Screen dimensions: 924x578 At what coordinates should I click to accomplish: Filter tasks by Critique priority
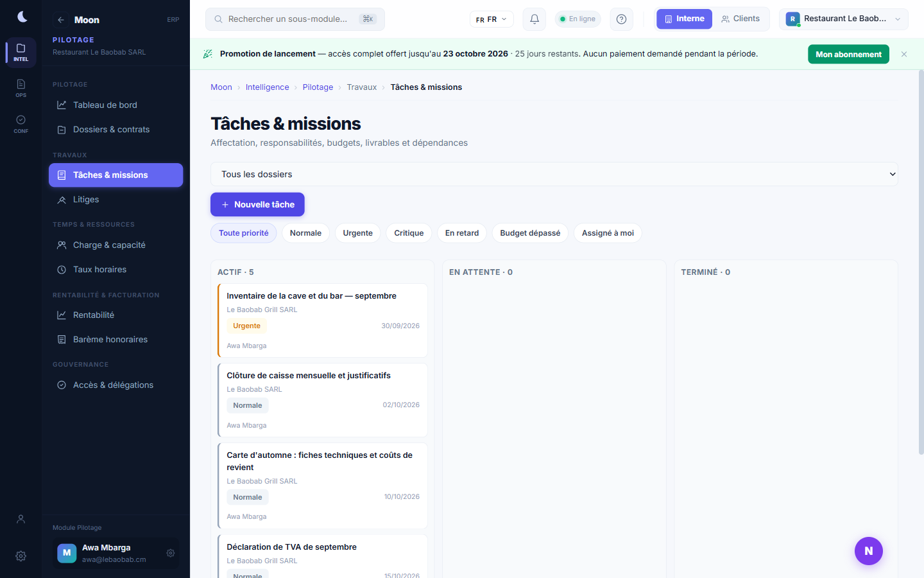click(409, 233)
